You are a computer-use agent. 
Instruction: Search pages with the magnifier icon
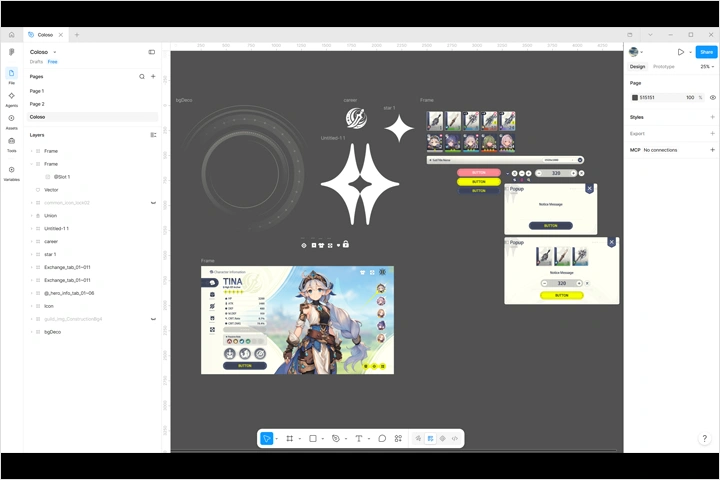(142, 77)
